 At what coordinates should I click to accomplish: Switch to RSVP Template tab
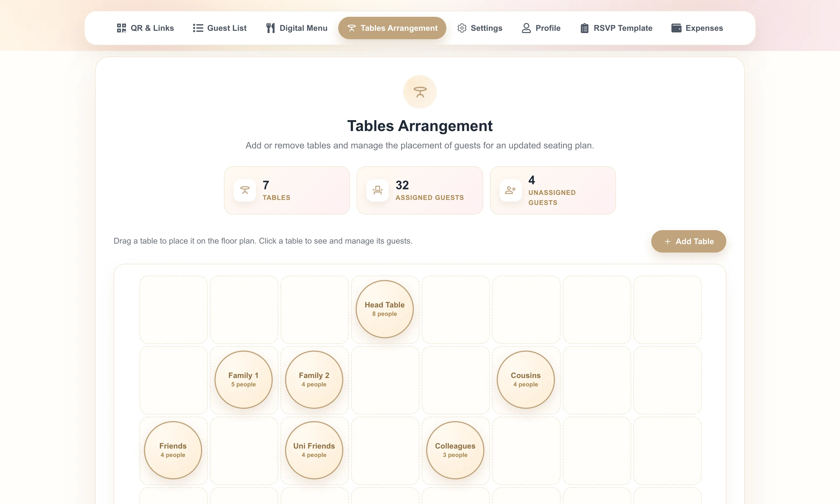(x=616, y=28)
